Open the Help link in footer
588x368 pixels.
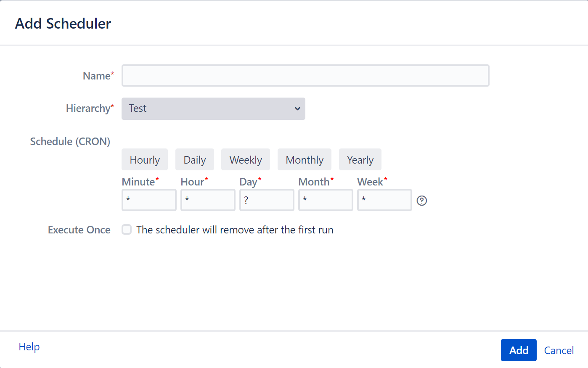pos(29,347)
